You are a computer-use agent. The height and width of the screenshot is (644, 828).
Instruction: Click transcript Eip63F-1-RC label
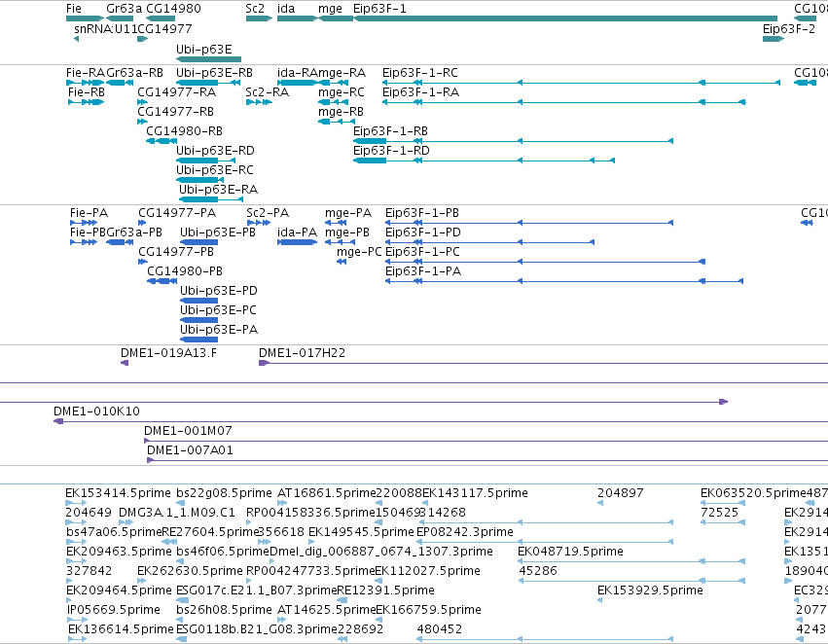pyautogui.click(x=420, y=72)
